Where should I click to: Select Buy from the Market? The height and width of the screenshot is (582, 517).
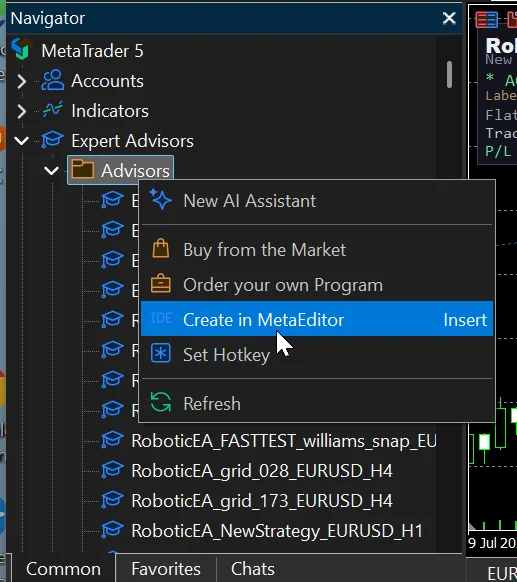[317, 250]
